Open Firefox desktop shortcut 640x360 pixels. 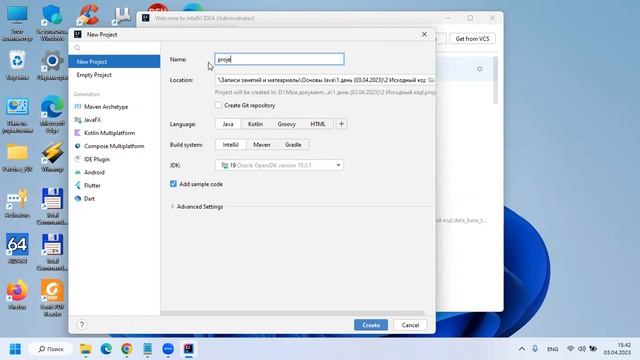(17, 295)
